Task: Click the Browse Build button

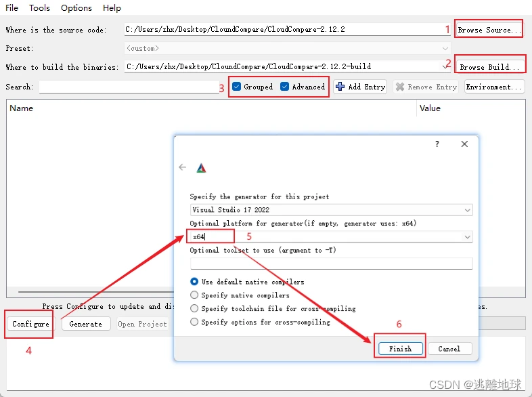Action: pos(490,67)
